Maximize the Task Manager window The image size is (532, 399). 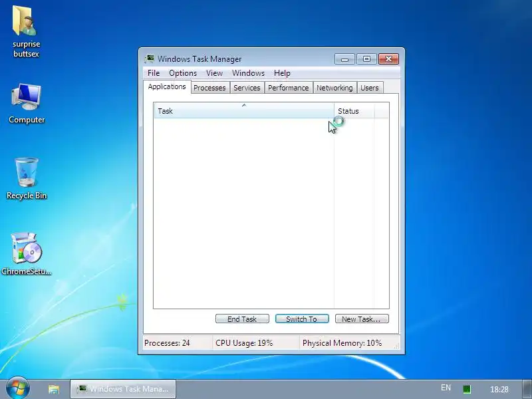[x=366, y=59]
